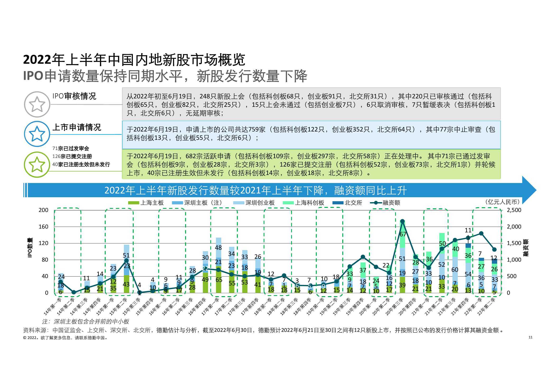The width and height of the screenshot is (555, 392).
Task: Click the gray star icon beside IPO审核情况
Action: click(x=37, y=104)
